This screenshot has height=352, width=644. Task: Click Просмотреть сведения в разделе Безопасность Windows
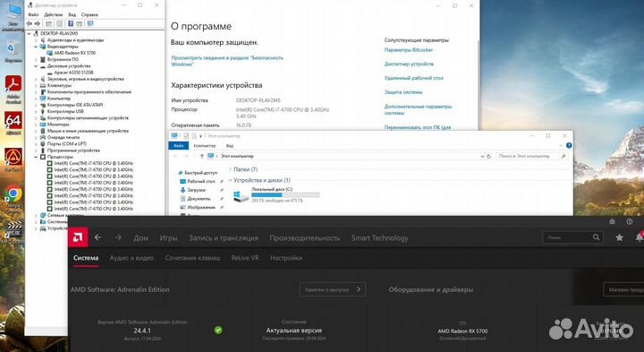coord(227,61)
